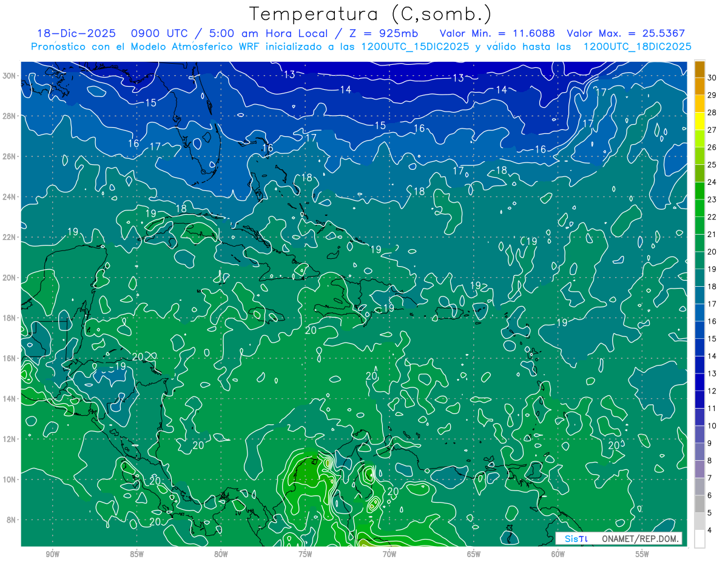Click the colorbar tick label "8"
Screen dimensions: 728x562
710,461
